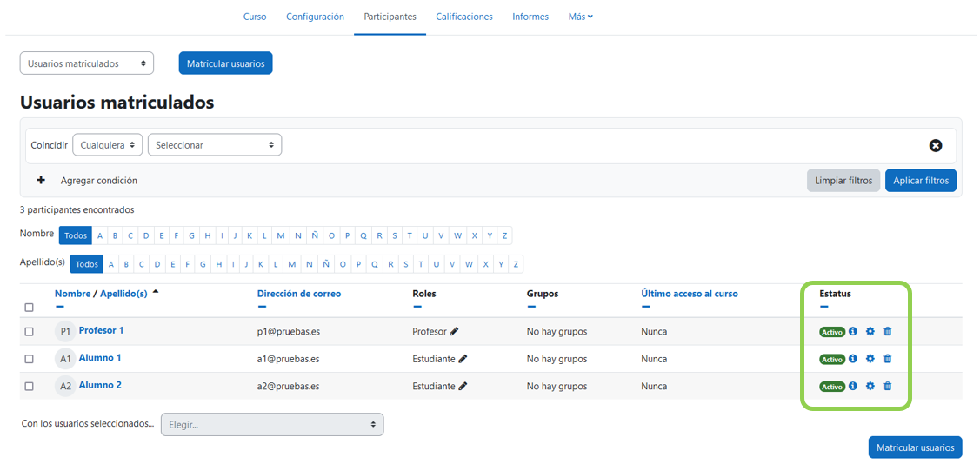Delete enrolment of Alumno 2 via trash icon
The width and height of the screenshot is (980, 464).
pyautogui.click(x=887, y=387)
